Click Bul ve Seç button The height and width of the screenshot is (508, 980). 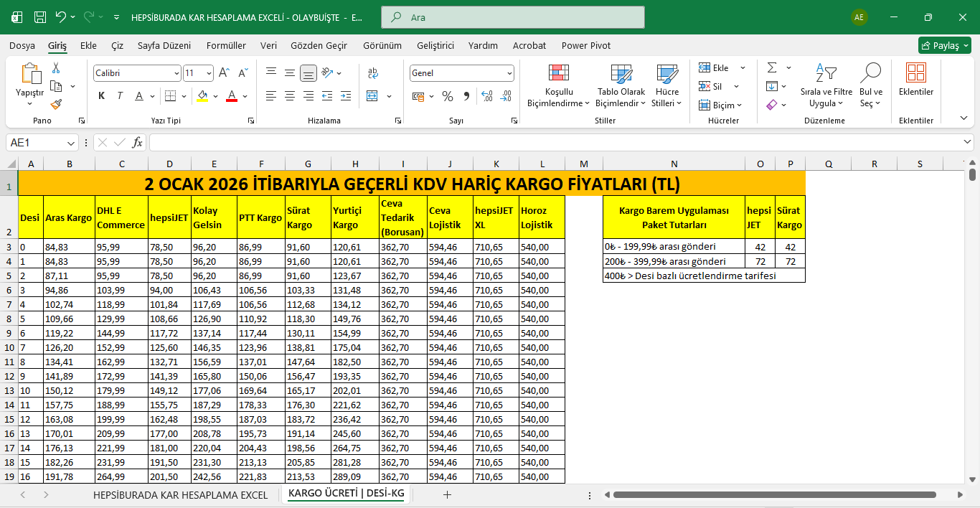click(x=870, y=85)
